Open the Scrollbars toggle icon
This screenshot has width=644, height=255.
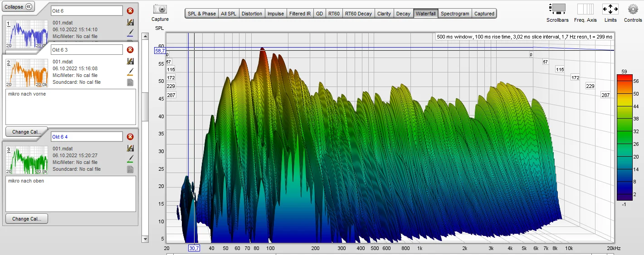(x=557, y=9)
